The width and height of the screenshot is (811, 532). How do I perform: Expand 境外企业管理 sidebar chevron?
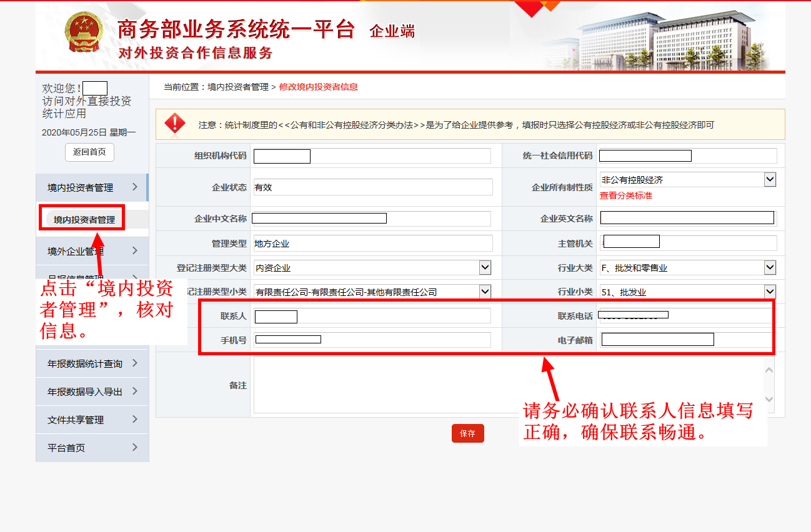pos(135,250)
